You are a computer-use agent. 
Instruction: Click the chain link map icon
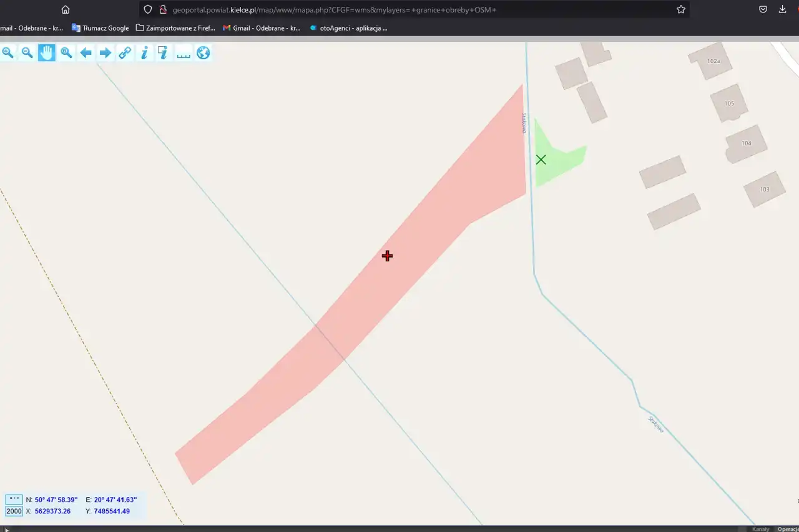click(x=125, y=53)
